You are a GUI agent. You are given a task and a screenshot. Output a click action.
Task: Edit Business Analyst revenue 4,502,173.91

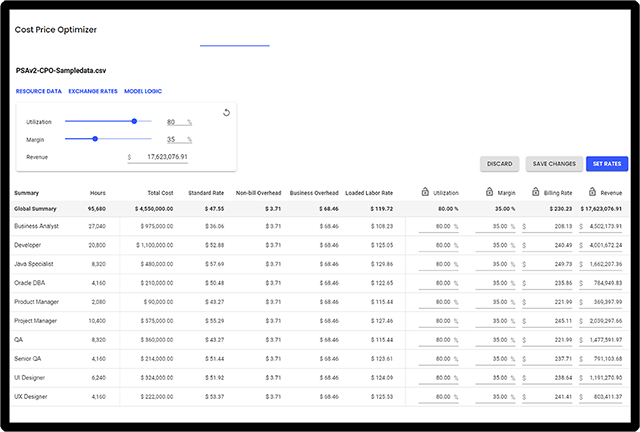click(x=600, y=226)
